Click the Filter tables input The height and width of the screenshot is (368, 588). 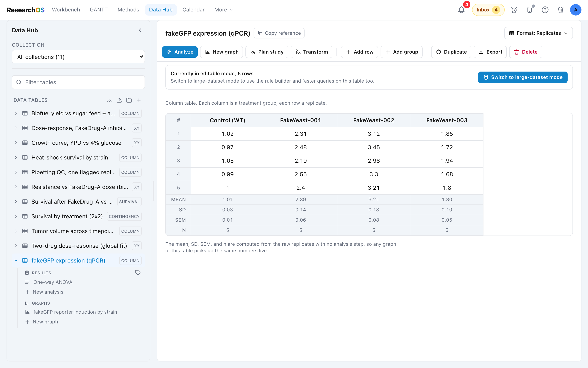[x=78, y=82]
